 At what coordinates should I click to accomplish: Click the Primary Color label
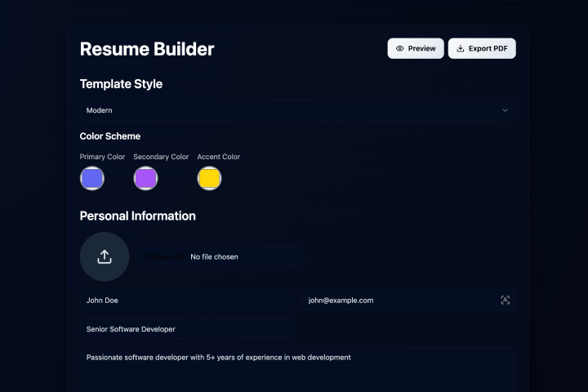pos(102,157)
